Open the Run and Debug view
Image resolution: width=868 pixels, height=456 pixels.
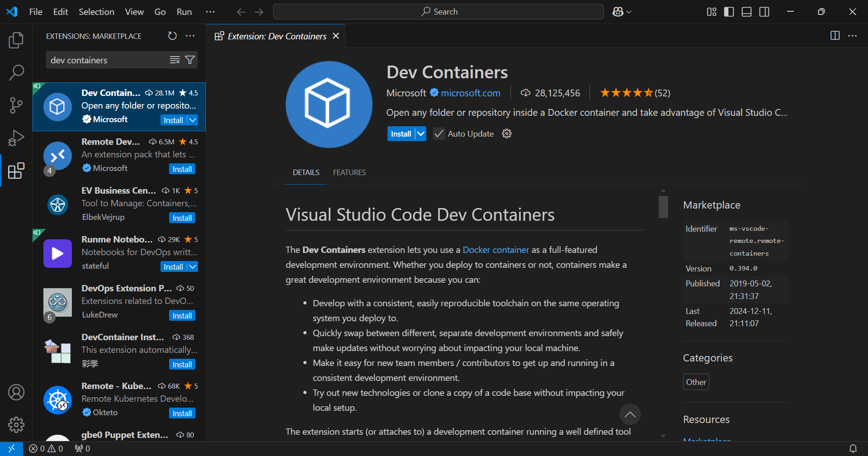coord(16,138)
